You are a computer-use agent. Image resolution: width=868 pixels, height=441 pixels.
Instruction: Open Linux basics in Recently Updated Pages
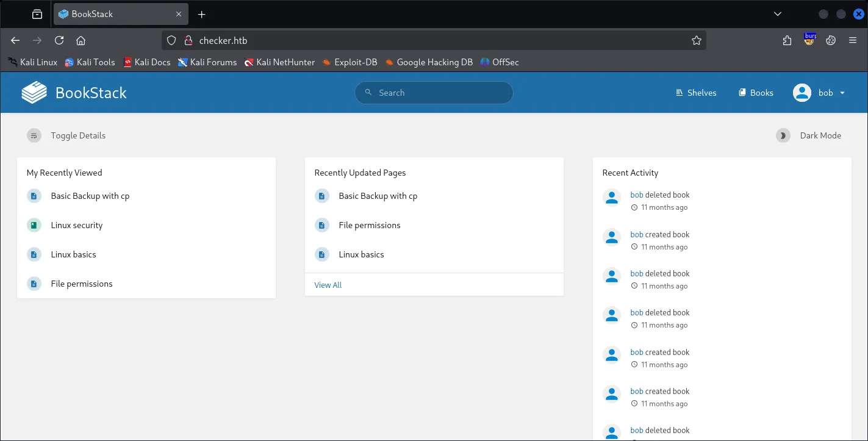(x=362, y=254)
